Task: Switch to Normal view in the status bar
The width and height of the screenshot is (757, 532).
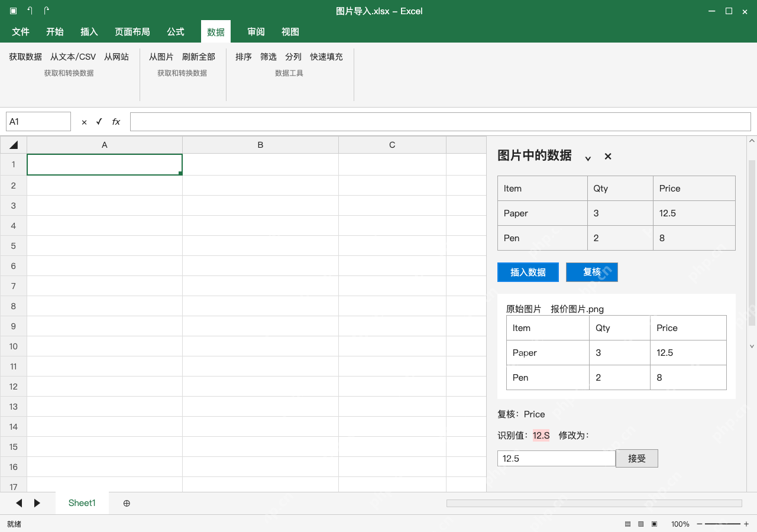Action: (x=627, y=524)
